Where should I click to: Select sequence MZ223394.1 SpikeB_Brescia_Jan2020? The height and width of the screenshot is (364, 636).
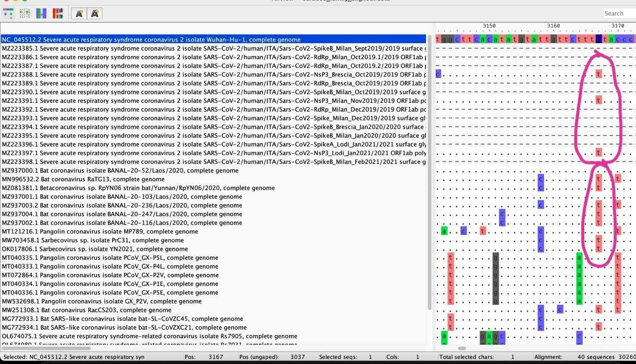click(x=213, y=127)
